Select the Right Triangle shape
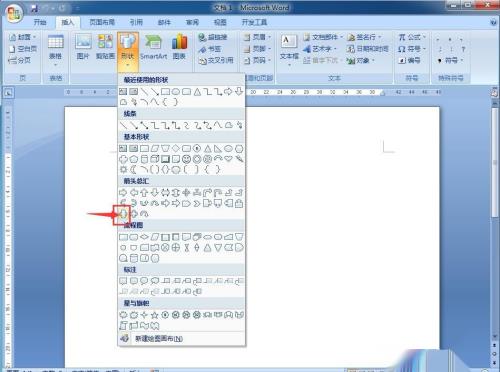The width and height of the screenshot is (500, 372). tap(218, 148)
